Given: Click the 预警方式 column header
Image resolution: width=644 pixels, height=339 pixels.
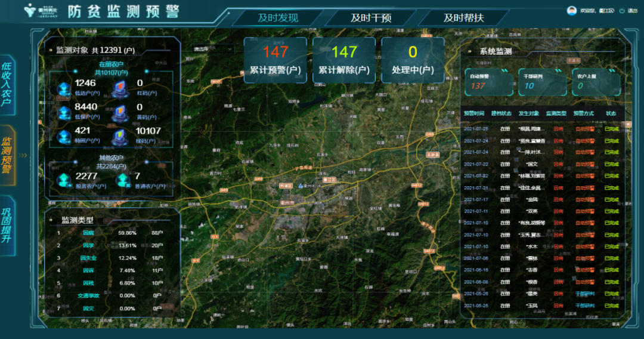Looking at the screenshot, I should (x=584, y=113).
